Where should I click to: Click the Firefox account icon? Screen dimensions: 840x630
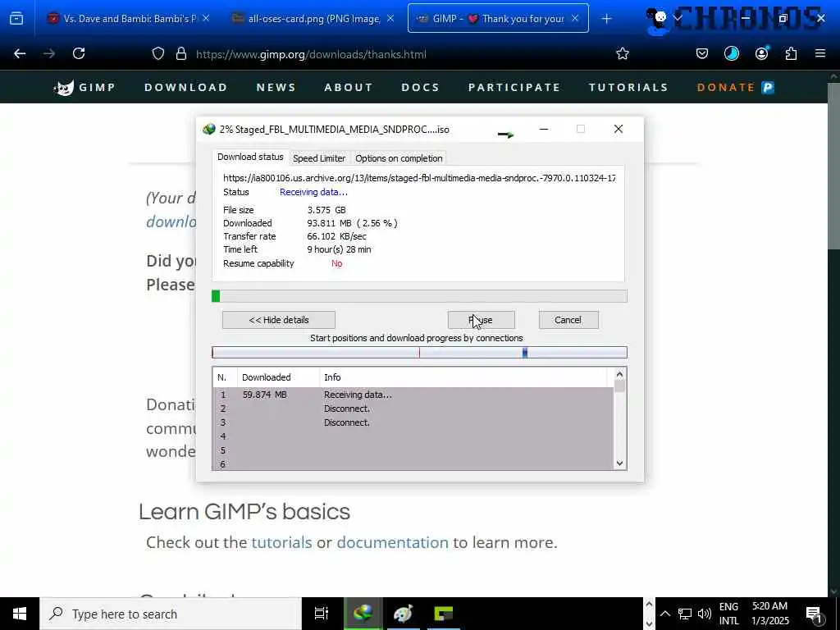click(x=761, y=53)
